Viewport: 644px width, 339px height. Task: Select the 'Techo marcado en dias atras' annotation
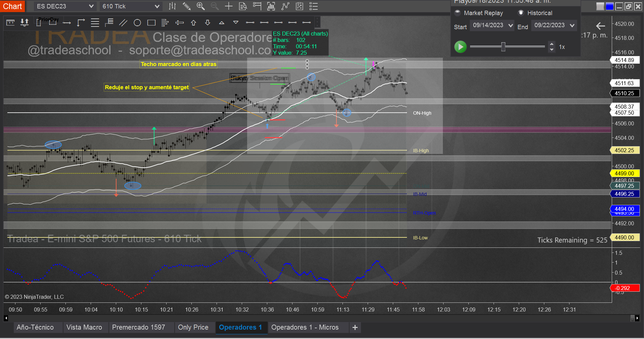pyautogui.click(x=179, y=64)
